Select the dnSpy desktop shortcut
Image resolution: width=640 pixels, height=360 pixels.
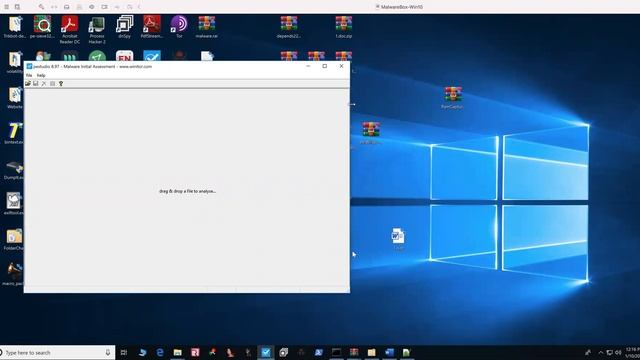[124, 27]
